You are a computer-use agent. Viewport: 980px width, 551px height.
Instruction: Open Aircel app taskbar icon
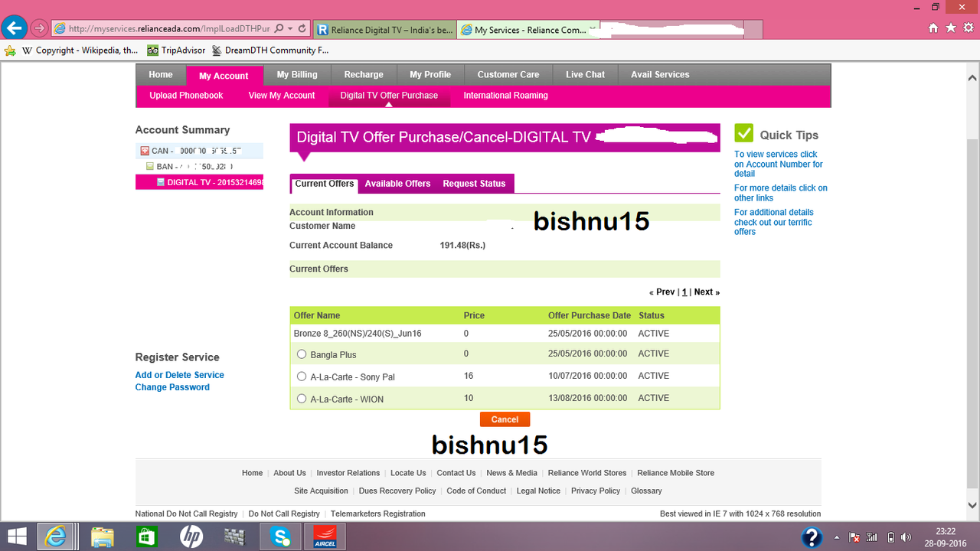325,536
